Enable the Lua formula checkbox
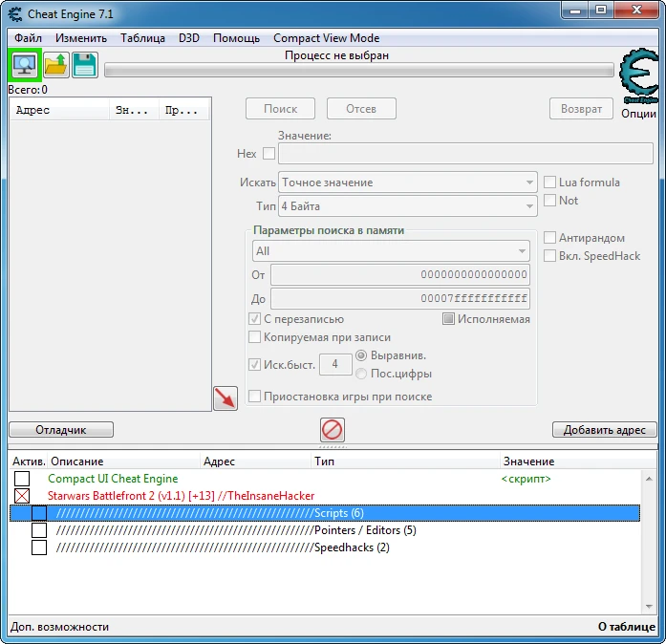 click(549, 182)
